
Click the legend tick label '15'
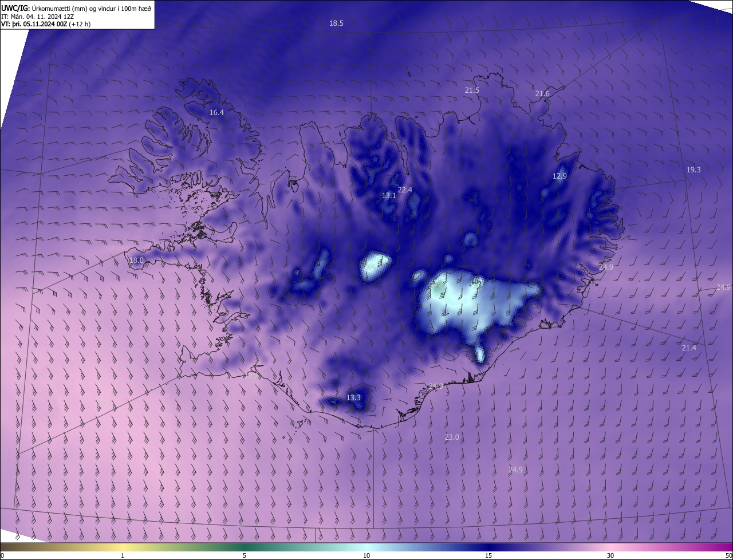[x=488, y=556]
